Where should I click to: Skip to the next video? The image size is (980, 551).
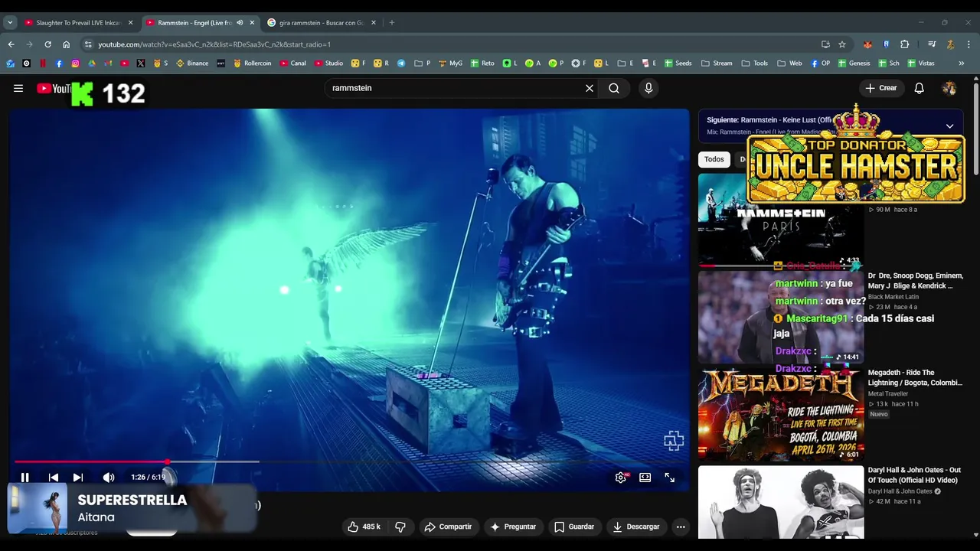pyautogui.click(x=77, y=478)
